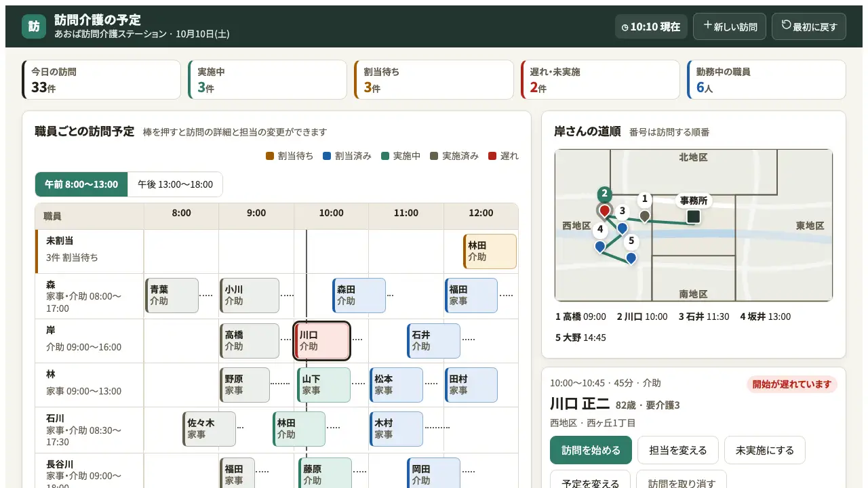
Task: Click the 事務所 office marker on map
Action: tap(693, 216)
